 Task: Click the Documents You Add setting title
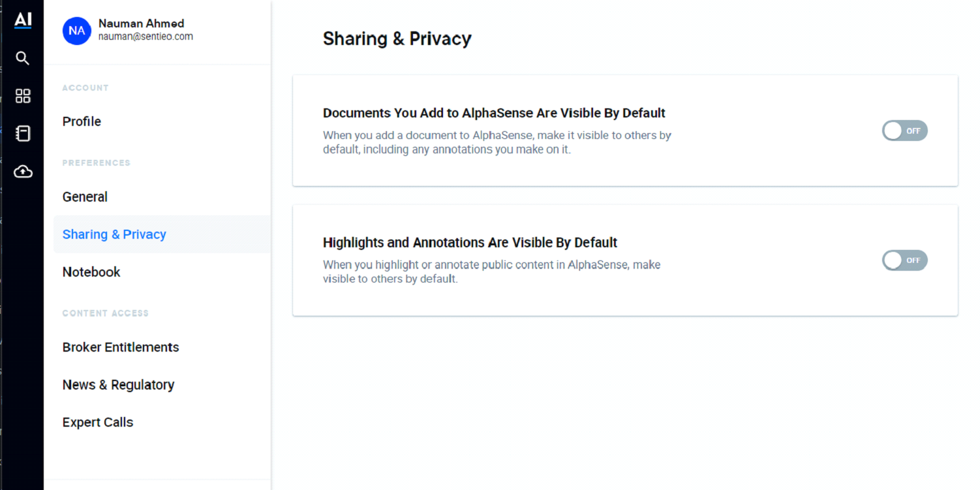[x=494, y=113]
